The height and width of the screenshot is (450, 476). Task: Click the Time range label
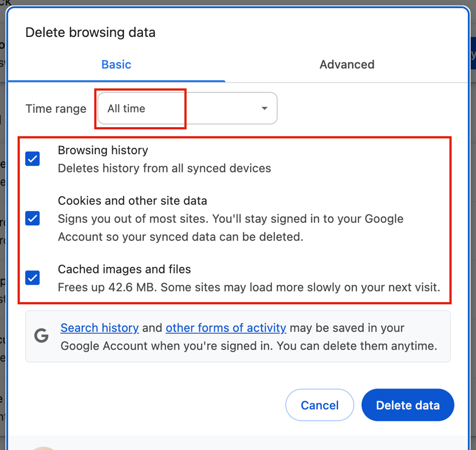tap(55, 108)
